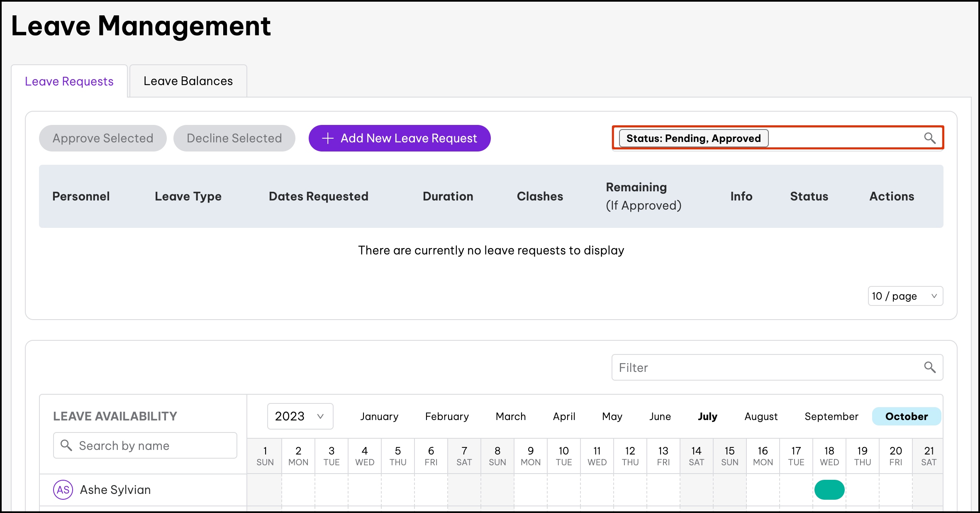Switch to the Leave Balances tab

pyautogui.click(x=188, y=81)
